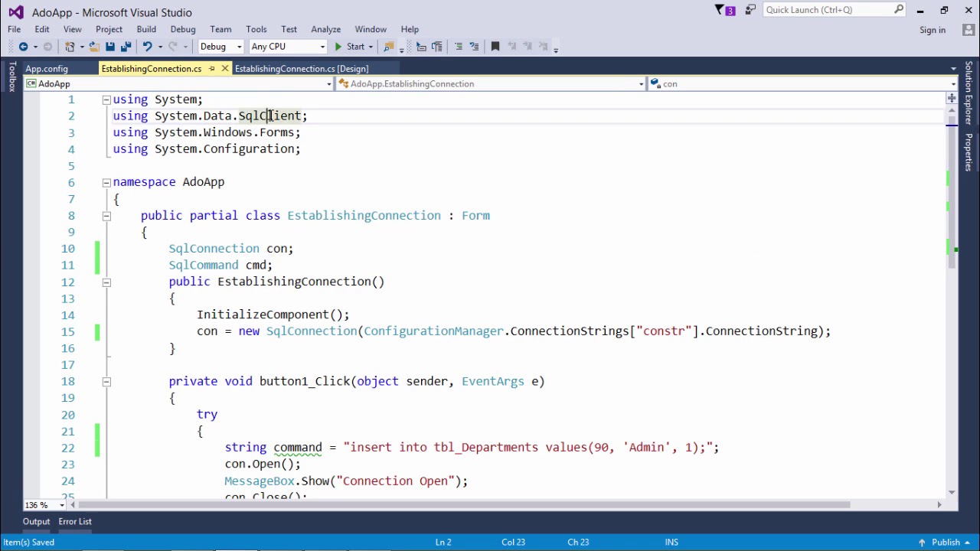Open the Error List panel tab
The image size is (980, 551).
pos(75,522)
